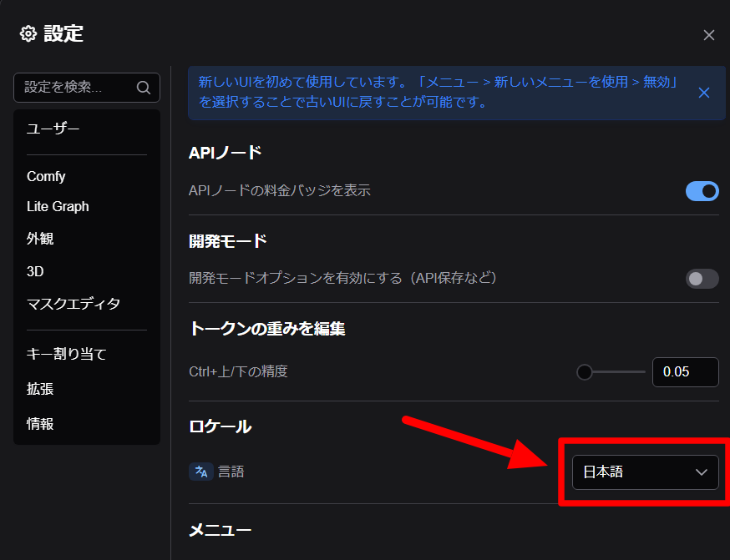
Task: Show the 情報 about section
Action: 40,424
